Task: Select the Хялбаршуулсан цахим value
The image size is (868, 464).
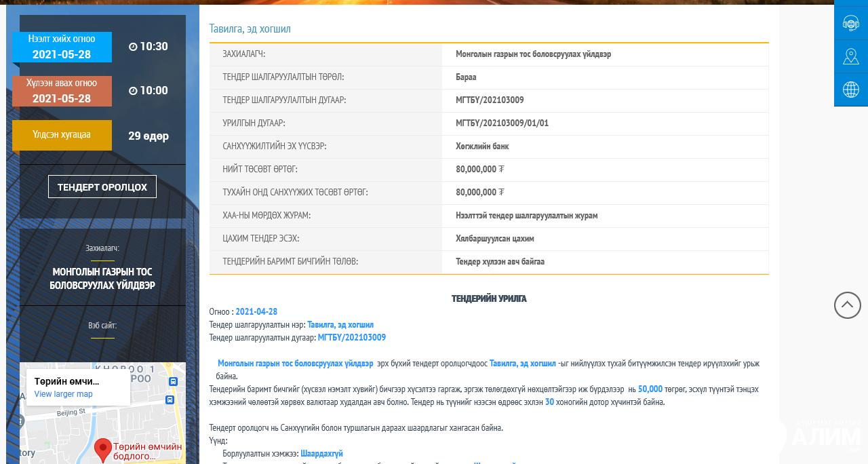Action: (495, 239)
